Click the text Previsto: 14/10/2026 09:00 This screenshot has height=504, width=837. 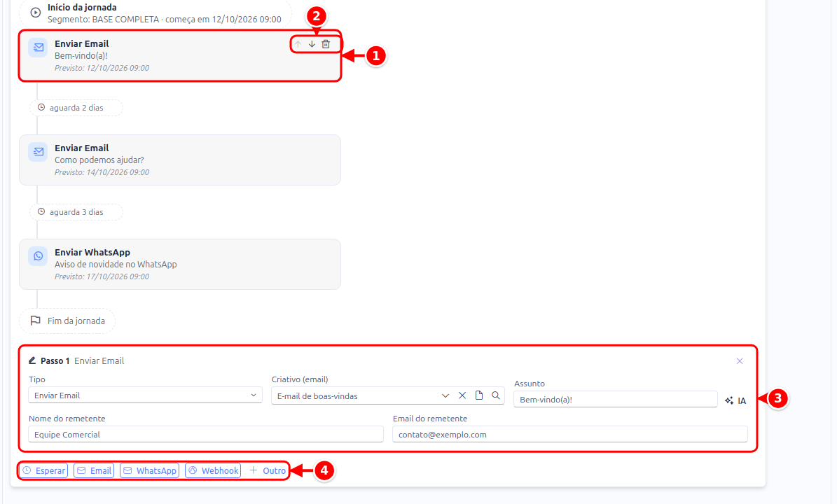(x=102, y=172)
